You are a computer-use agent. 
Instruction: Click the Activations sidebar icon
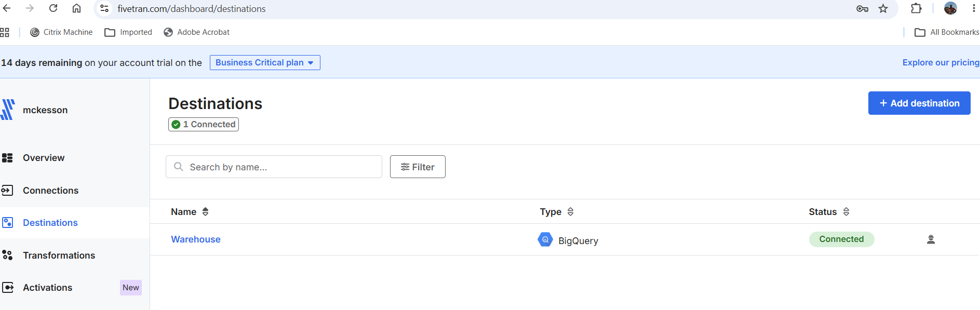(8, 288)
